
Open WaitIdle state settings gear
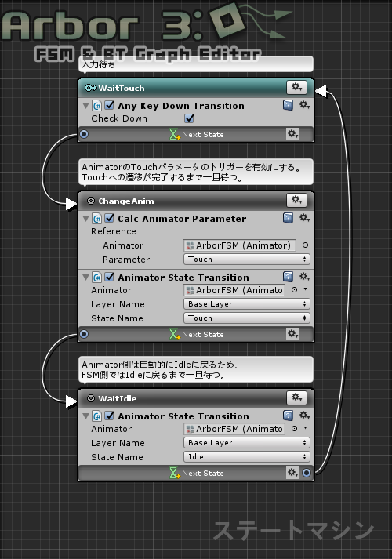296,397
